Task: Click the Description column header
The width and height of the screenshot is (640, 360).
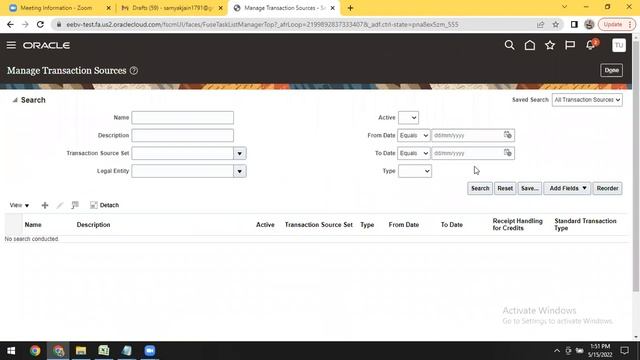Action: (93, 224)
